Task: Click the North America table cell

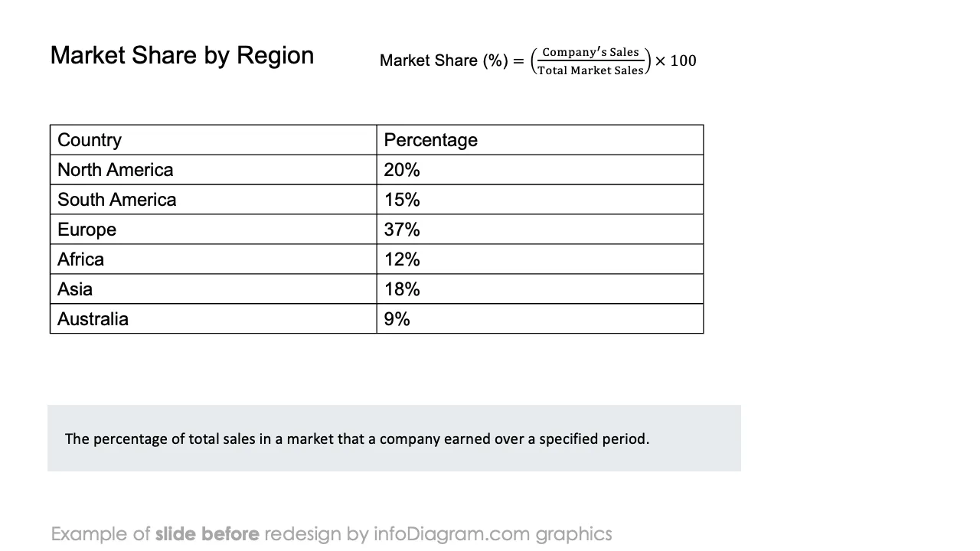Action: [x=214, y=170]
